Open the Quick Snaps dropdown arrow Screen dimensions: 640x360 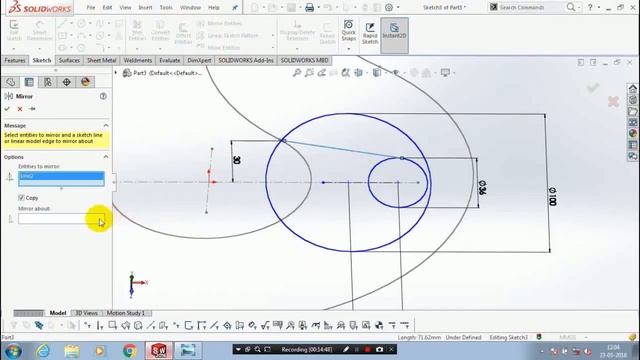tap(349, 49)
